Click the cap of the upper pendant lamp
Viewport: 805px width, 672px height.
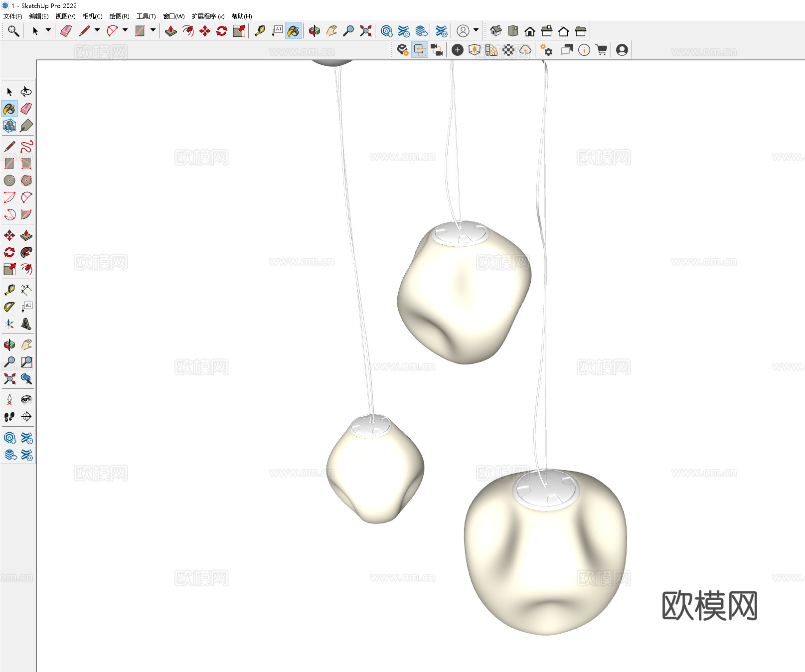pyautogui.click(x=461, y=233)
